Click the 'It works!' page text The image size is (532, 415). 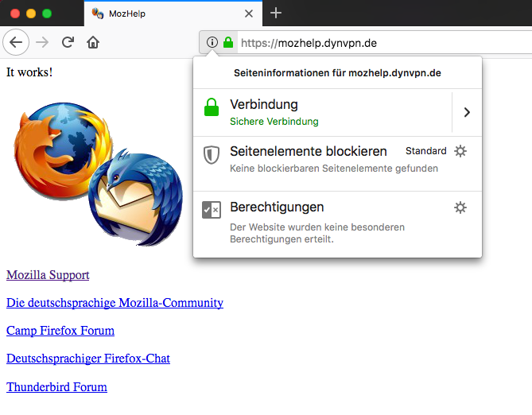(x=29, y=72)
